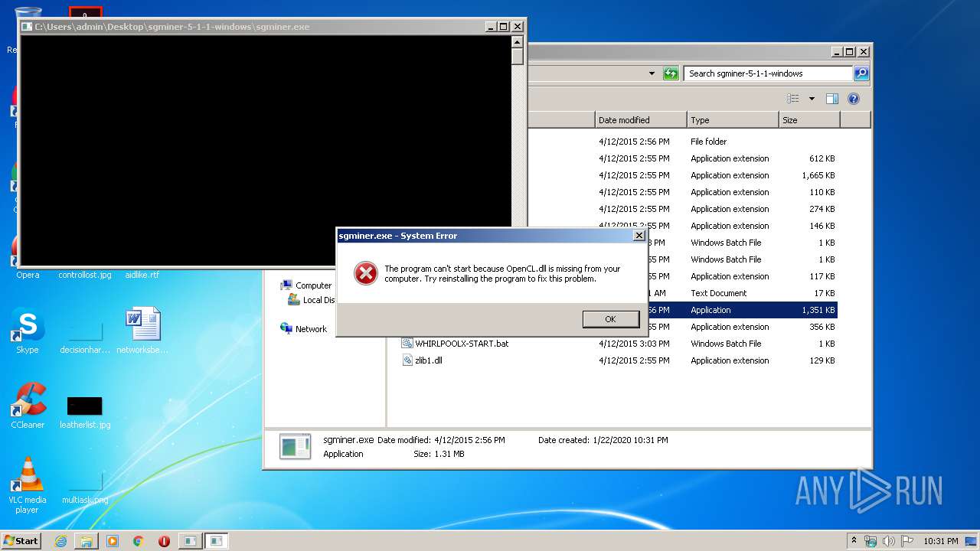Close the sgminer.exe System Error dialog
This screenshot has width=980, height=551.
click(639, 236)
